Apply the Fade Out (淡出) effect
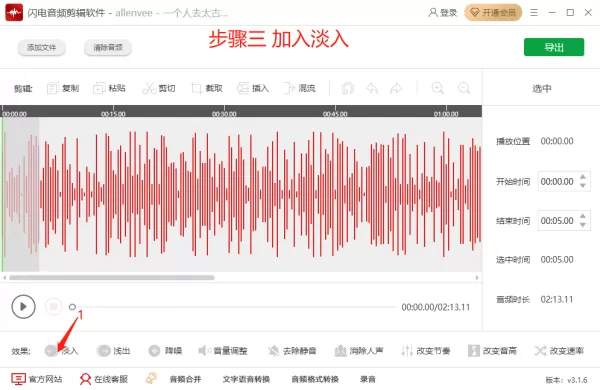 (x=114, y=351)
